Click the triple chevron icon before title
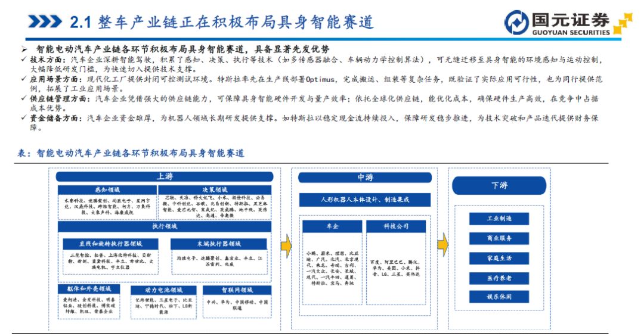Viewport: 644px width, 336px height. (x=44, y=21)
